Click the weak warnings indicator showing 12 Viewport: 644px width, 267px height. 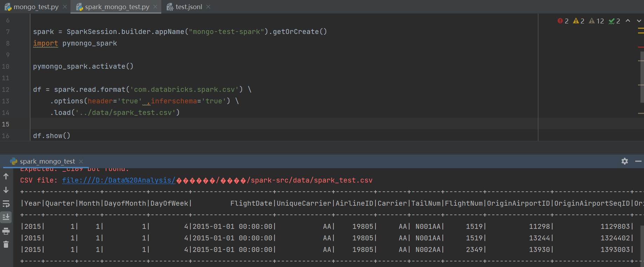[x=596, y=21]
